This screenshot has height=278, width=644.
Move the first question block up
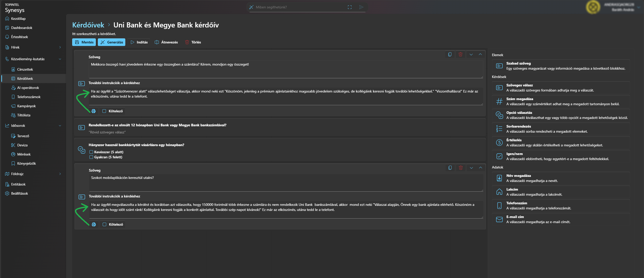(x=480, y=54)
